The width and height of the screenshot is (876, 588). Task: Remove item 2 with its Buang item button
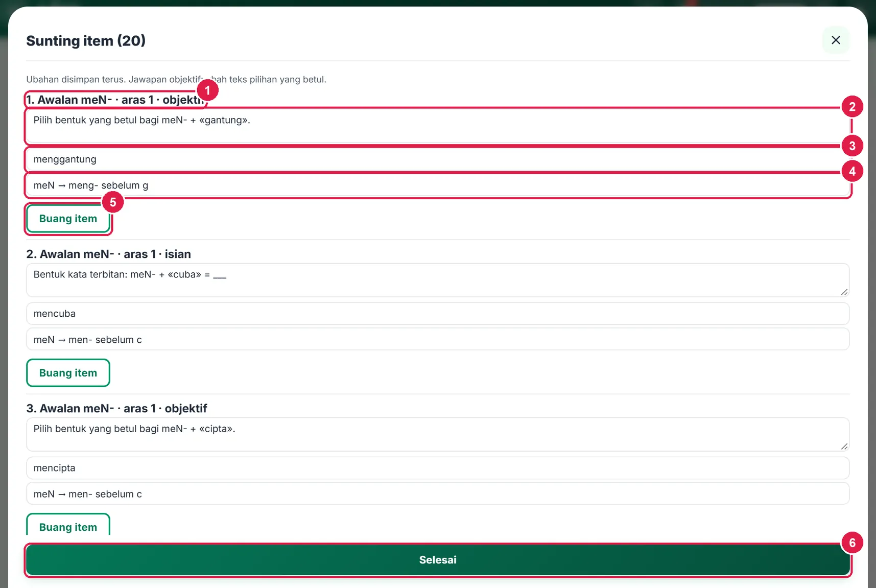[68, 373]
